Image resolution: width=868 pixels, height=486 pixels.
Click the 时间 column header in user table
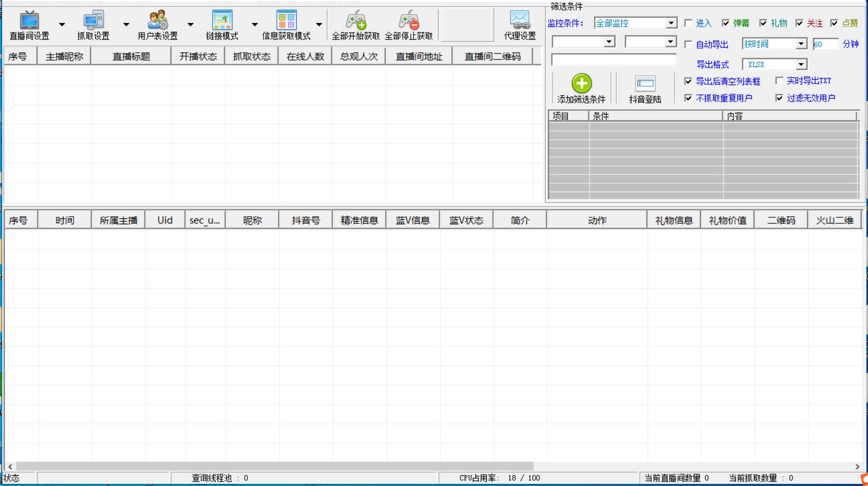click(x=65, y=220)
